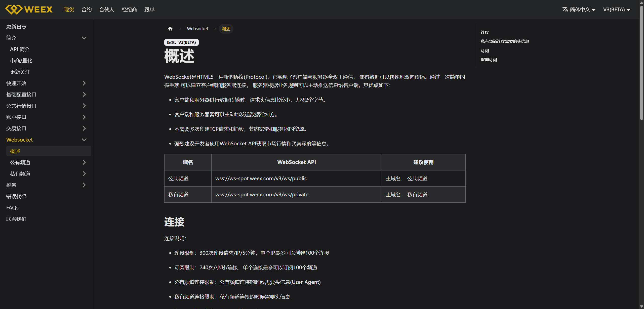Viewport: 644px width, 309px height.
Task: Click the scrollbar up arrow
Action: click(x=641, y=2)
